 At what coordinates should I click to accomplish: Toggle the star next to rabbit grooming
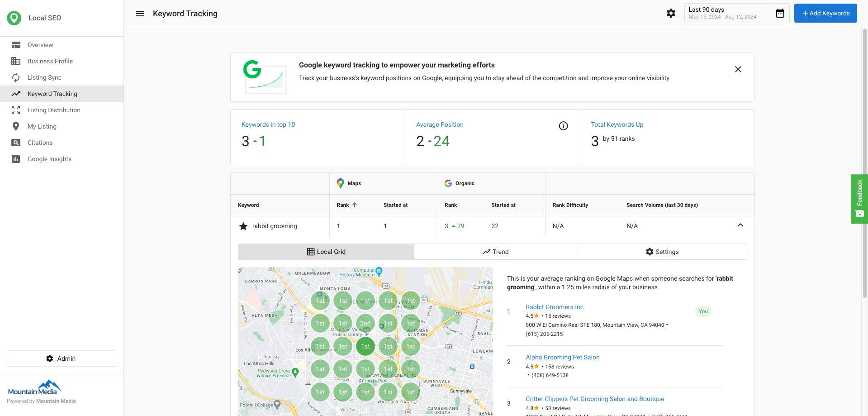[243, 226]
